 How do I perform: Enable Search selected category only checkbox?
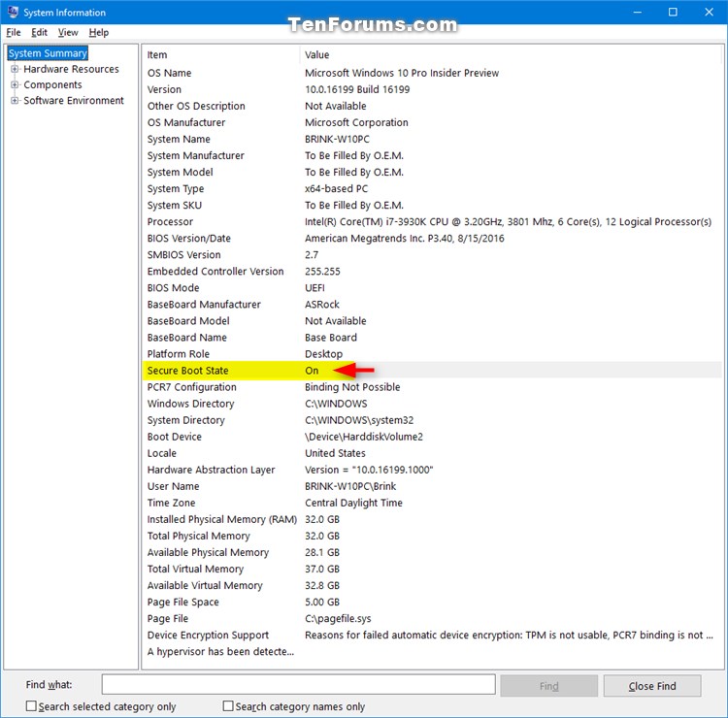click(31, 706)
